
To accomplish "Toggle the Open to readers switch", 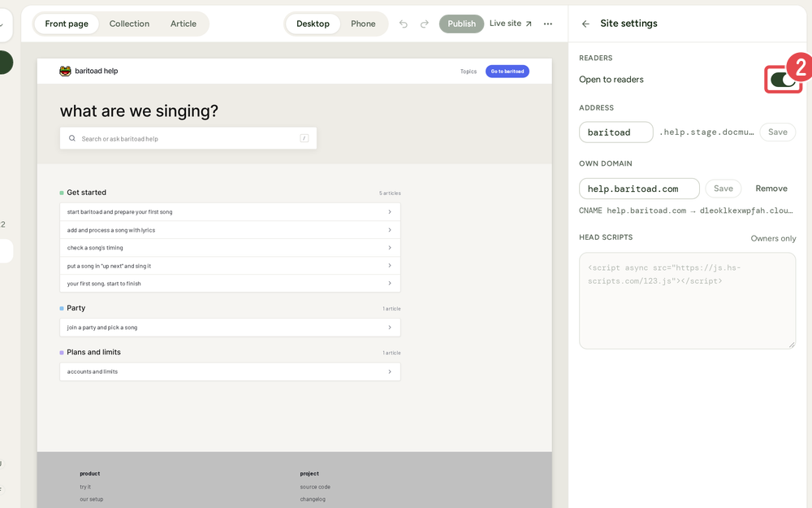I will (x=783, y=80).
